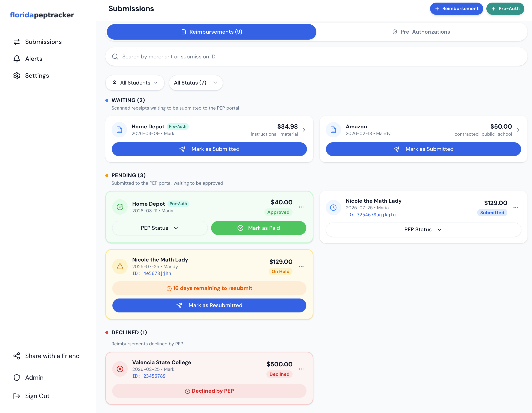Open Home Depot $34.98 details chevron

coord(304,130)
